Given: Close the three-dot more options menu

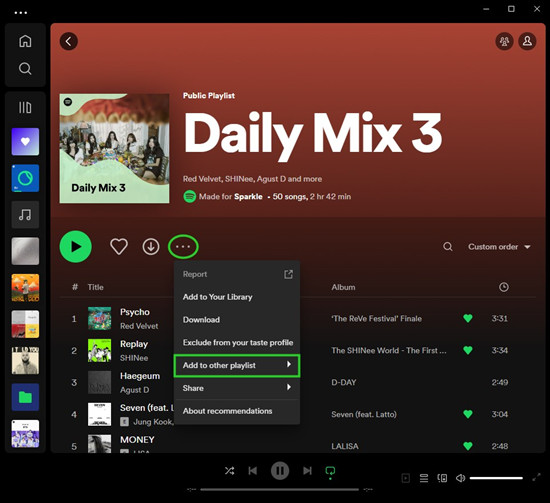Looking at the screenshot, I should (183, 247).
